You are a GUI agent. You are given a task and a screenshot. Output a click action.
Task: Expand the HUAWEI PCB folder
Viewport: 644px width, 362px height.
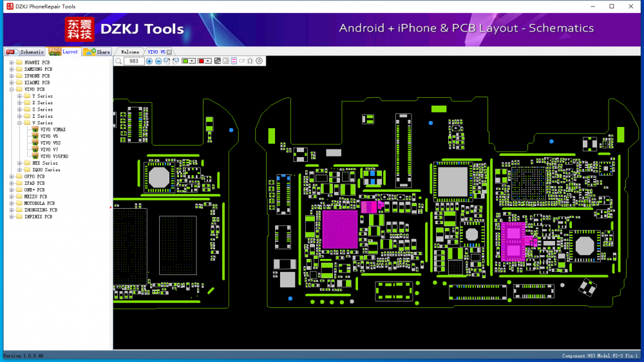point(12,62)
